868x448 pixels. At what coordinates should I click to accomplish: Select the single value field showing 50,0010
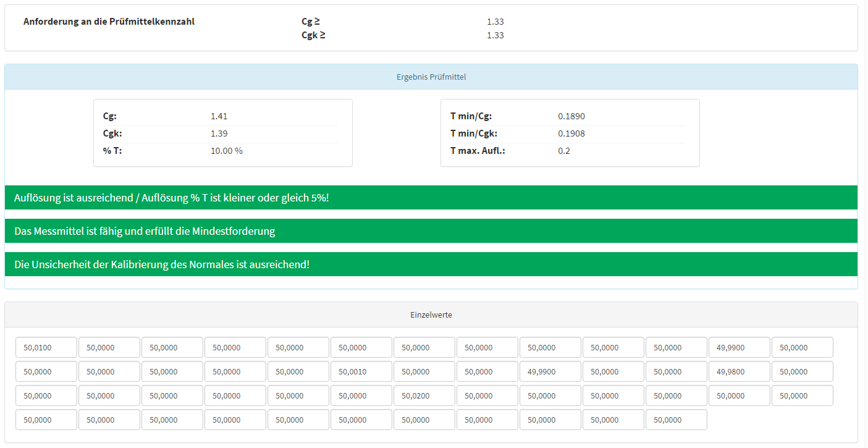361,371
